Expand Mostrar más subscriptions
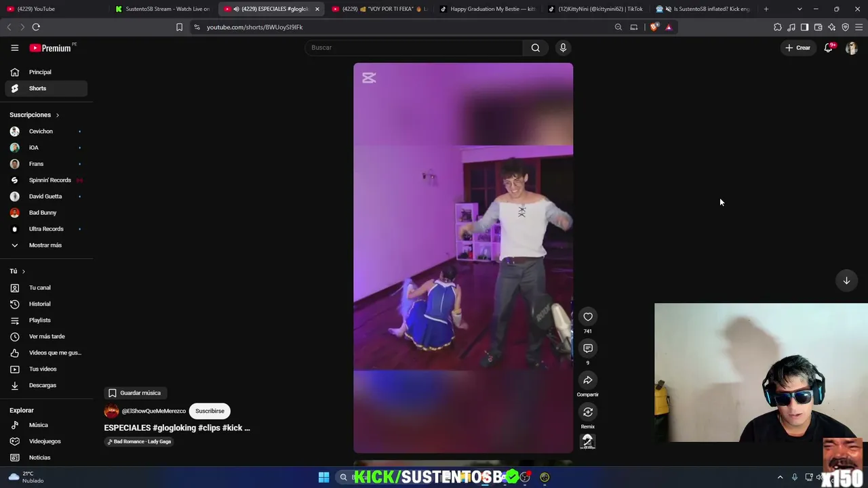Image resolution: width=868 pixels, height=488 pixels. [x=46, y=245]
